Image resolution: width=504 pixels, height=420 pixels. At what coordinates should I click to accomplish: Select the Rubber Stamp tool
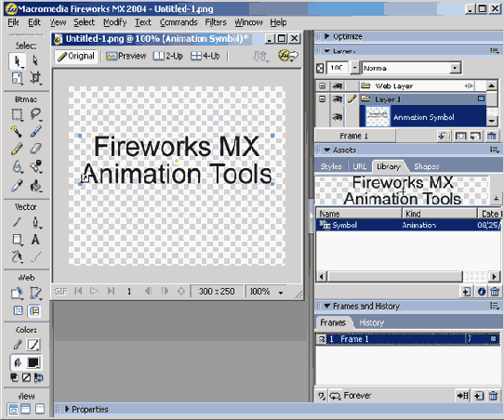tap(35, 167)
